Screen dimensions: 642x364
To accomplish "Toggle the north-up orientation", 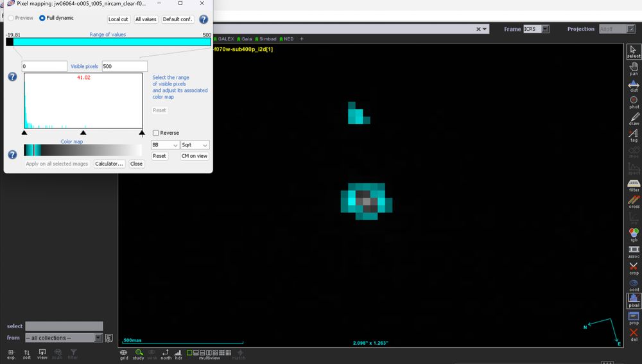I will pos(166,354).
